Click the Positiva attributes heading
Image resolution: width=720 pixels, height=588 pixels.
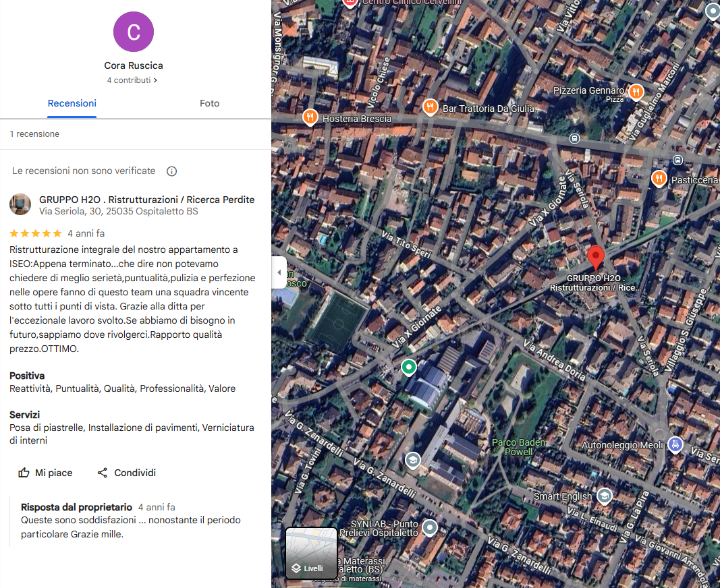click(x=27, y=376)
